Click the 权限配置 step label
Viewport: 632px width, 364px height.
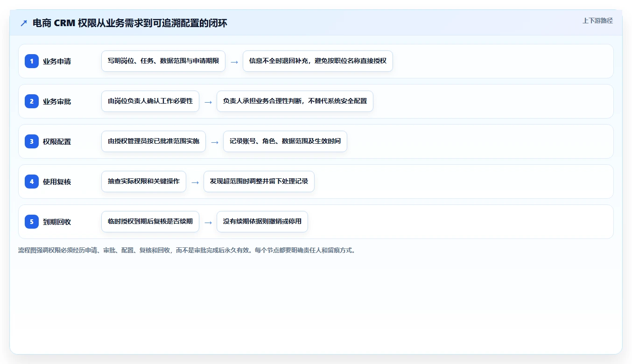click(57, 141)
